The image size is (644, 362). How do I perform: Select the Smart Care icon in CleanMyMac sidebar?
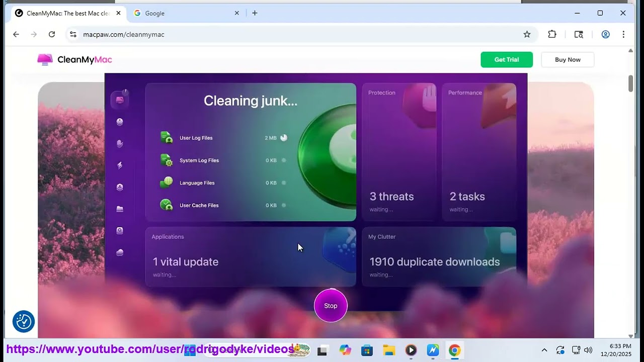pyautogui.click(x=120, y=100)
